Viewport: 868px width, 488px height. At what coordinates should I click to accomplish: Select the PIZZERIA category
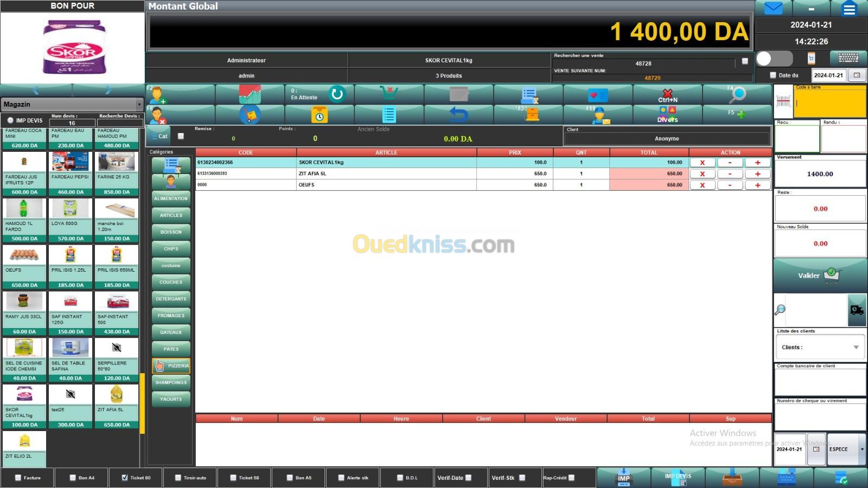[171, 366]
